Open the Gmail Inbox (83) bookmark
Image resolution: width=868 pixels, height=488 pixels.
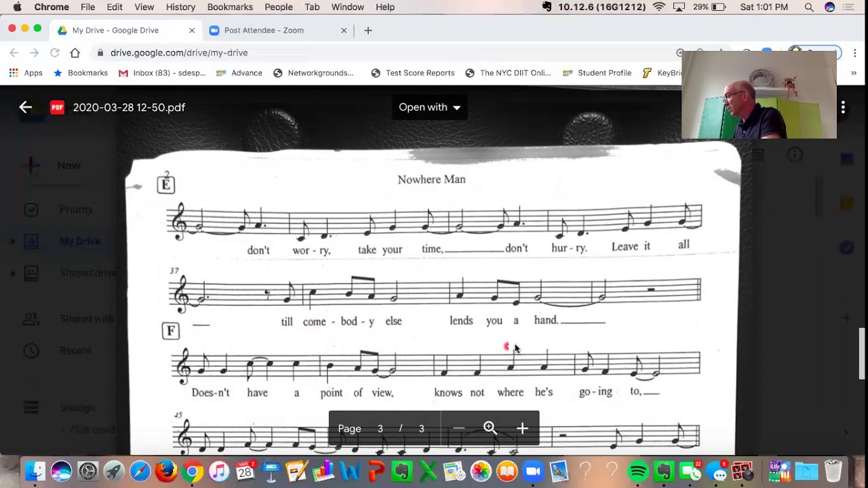pos(162,73)
